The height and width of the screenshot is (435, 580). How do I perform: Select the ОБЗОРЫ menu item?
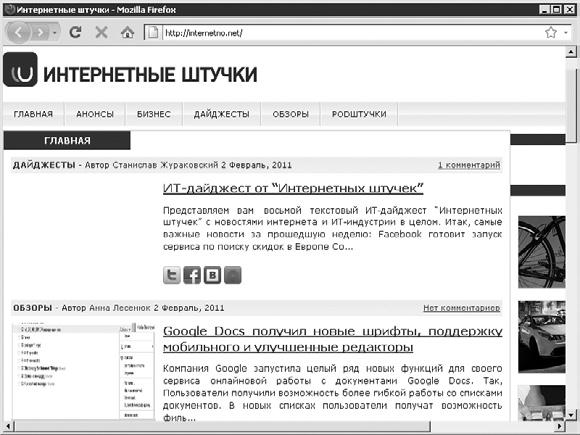[290, 114]
